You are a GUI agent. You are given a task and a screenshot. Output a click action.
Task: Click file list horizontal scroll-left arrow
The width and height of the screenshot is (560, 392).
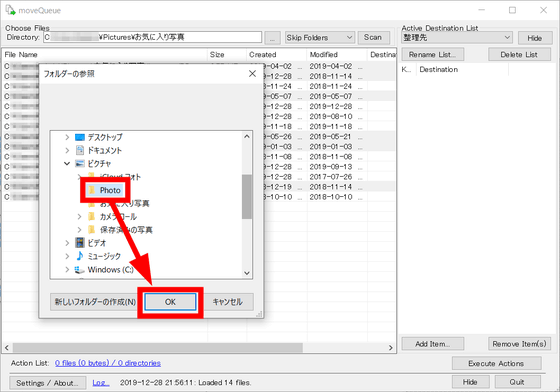[x=7, y=347]
